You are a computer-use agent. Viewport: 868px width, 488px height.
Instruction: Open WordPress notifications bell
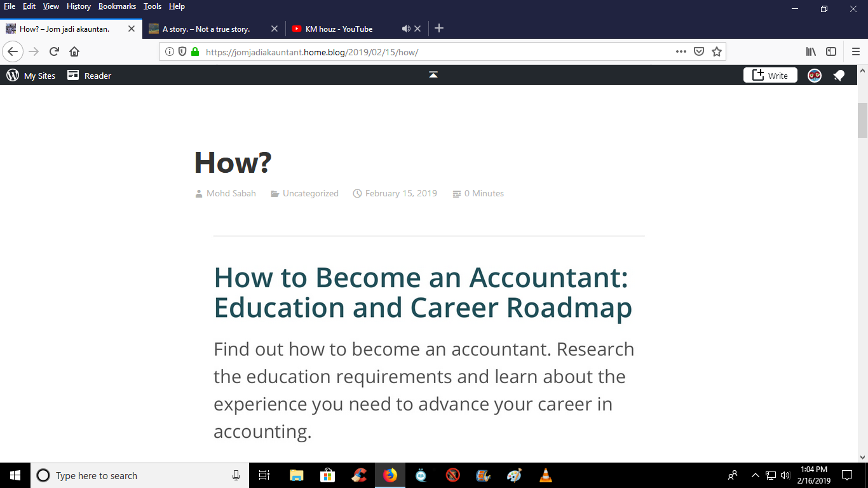(x=839, y=76)
